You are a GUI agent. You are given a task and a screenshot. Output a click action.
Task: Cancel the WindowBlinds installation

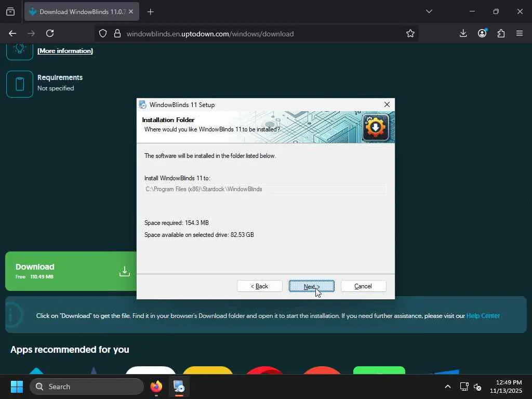363,286
